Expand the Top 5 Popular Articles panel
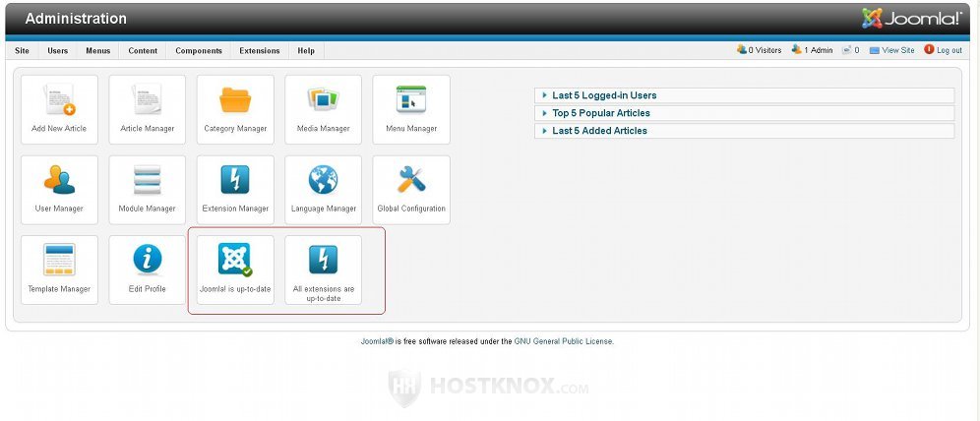 pos(600,113)
